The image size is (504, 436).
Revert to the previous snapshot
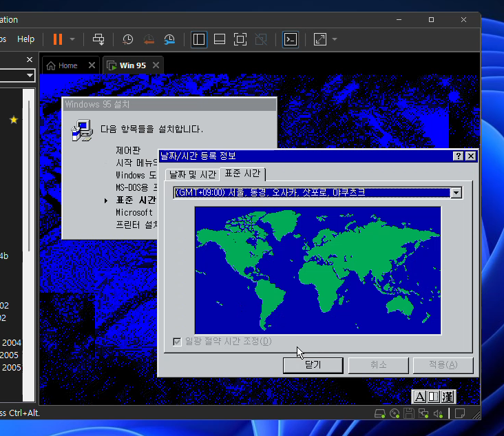tap(149, 39)
